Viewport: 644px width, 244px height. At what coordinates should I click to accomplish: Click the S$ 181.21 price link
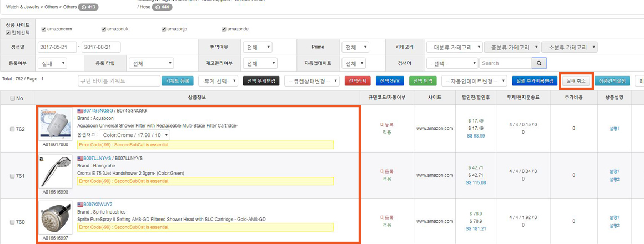point(476,229)
